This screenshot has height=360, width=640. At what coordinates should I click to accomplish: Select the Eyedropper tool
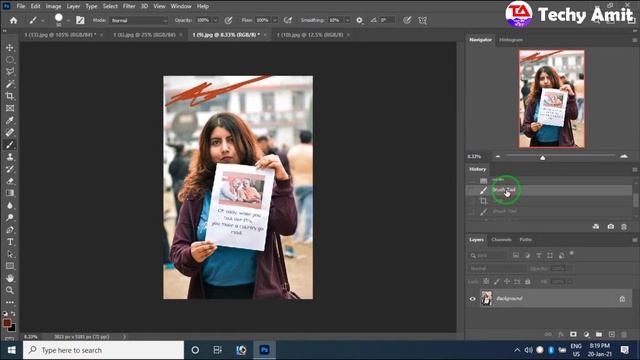(10, 120)
